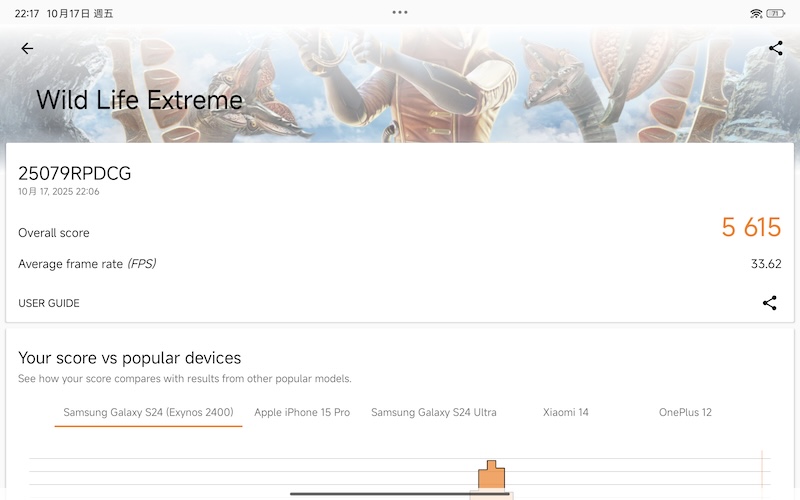The image size is (800, 500).
Task: Go back using the arrow icon
Action: [x=27, y=48]
